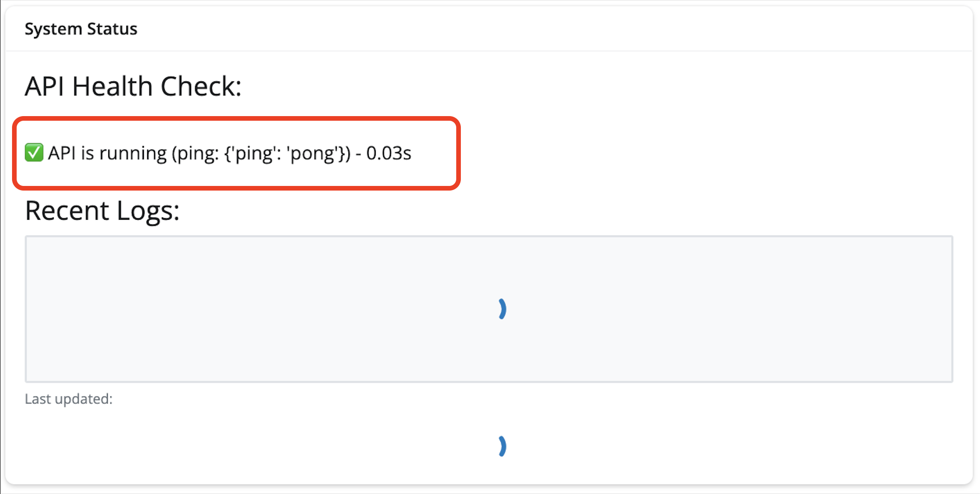Click the "(ping:" text in the status line
The height and width of the screenshot is (494, 980).
tap(195, 153)
